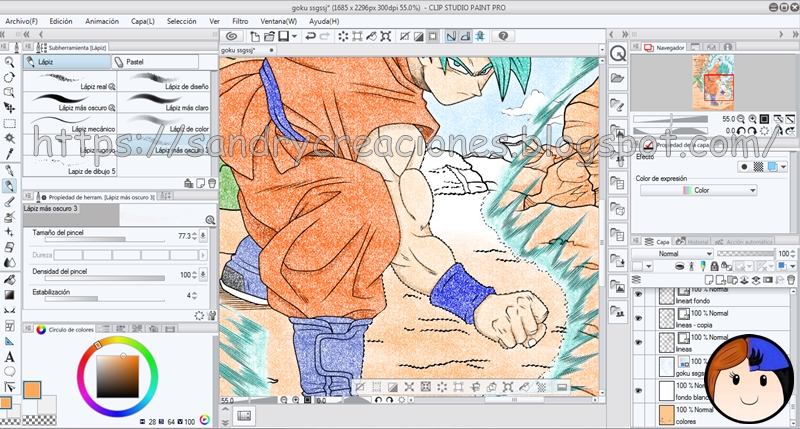Viewport: 800px width, 429px height.
Task: Select Pastel sub tool group
Action: (155, 62)
